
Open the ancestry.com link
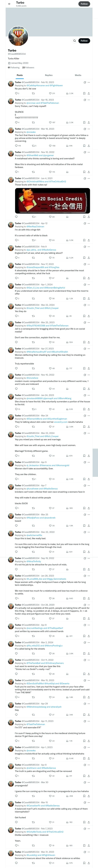click(x=61, y=422)
